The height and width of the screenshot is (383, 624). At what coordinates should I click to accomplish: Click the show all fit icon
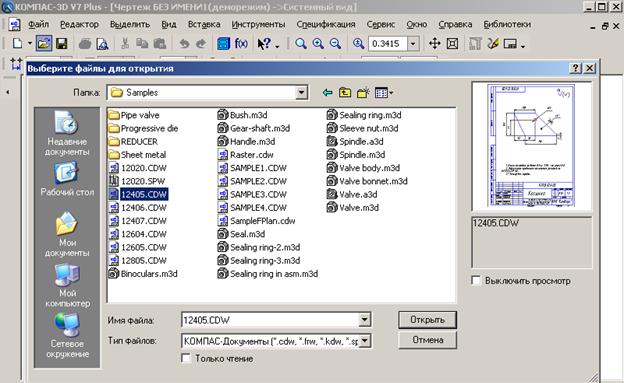(452, 43)
